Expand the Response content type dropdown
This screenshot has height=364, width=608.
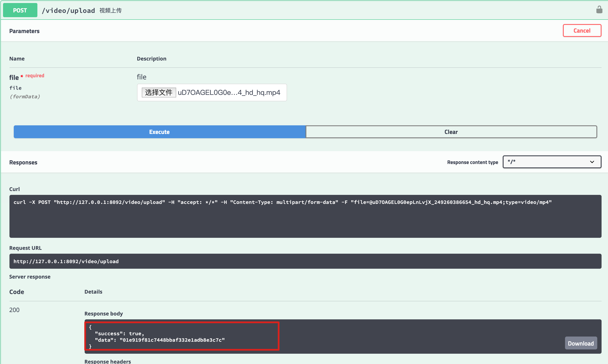[x=551, y=162]
